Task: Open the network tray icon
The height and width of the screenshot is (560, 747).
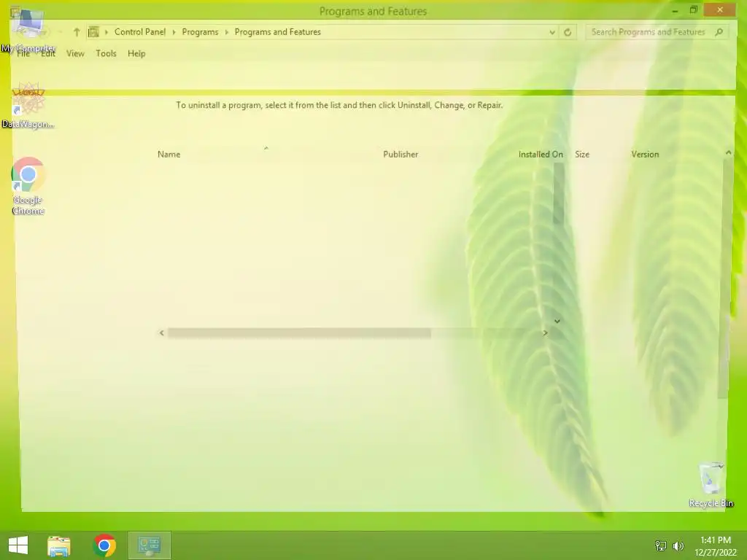Action: click(x=661, y=546)
